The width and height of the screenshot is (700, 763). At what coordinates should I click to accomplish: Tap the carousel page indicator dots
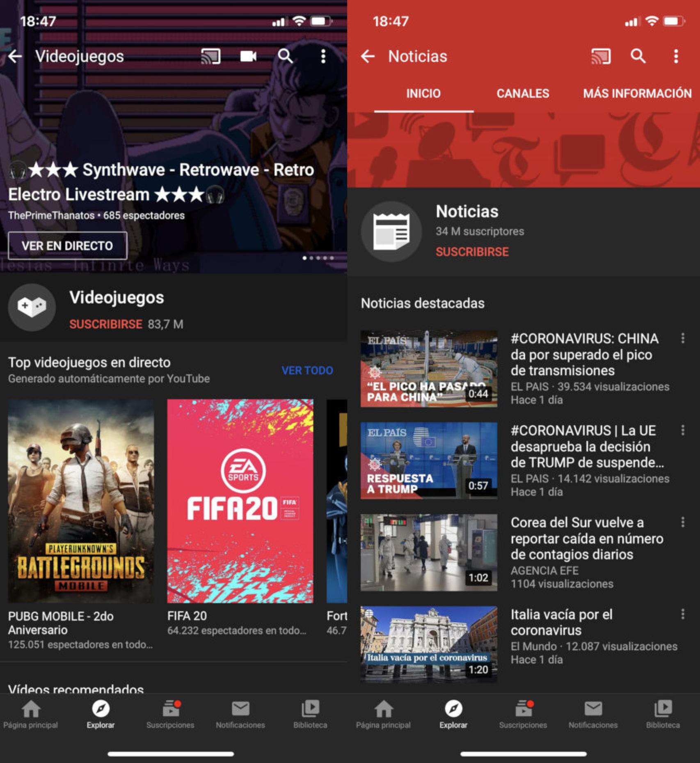pyautogui.click(x=318, y=258)
